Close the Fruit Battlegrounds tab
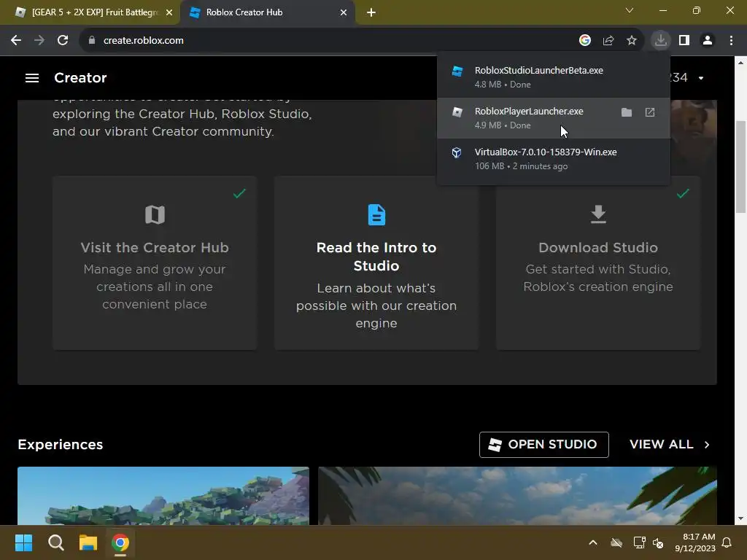Image resolution: width=747 pixels, height=560 pixels. [x=169, y=12]
